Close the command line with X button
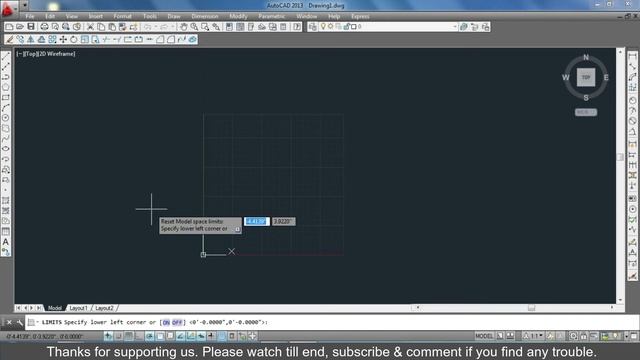The height and width of the screenshot is (360, 640). tap(9, 322)
